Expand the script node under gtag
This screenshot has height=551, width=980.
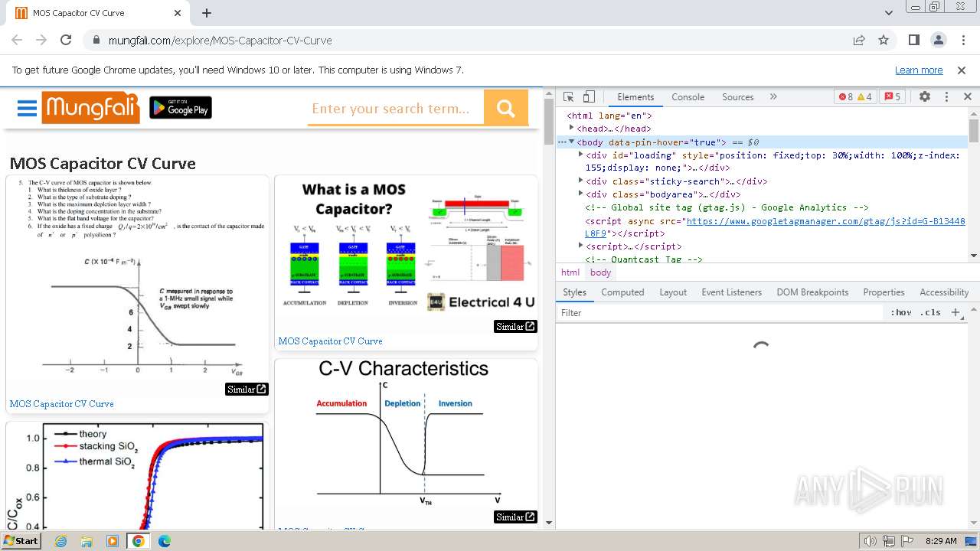(x=581, y=246)
